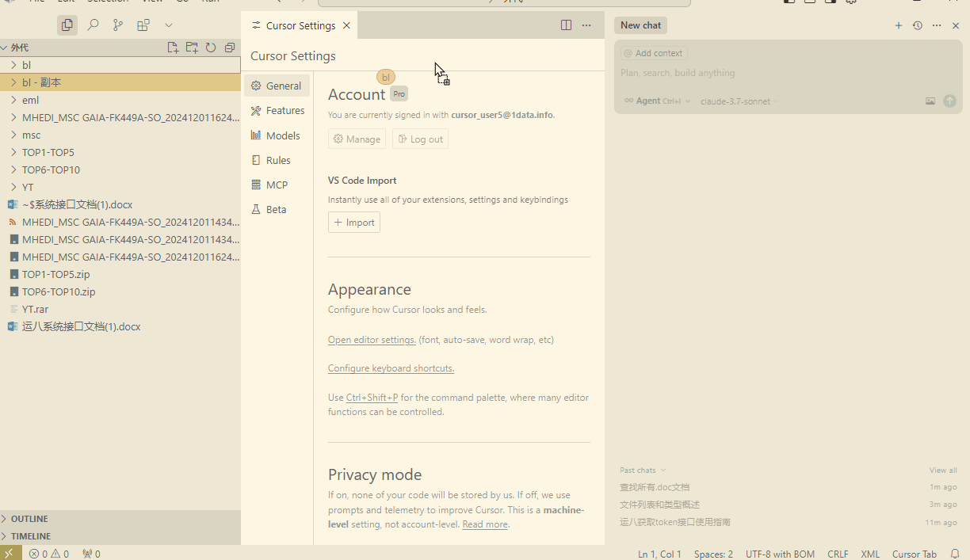Viewport: 970px width, 560px height.
Task: Open the claude-3.7-sonnet model dropdown
Action: tap(739, 101)
